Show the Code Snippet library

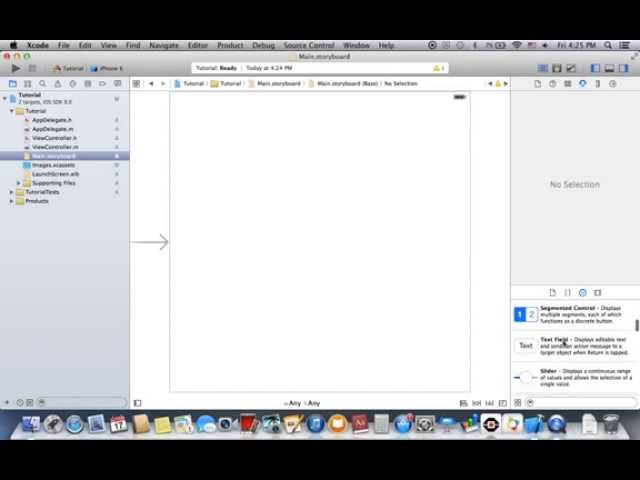pyautogui.click(x=567, y=293)
